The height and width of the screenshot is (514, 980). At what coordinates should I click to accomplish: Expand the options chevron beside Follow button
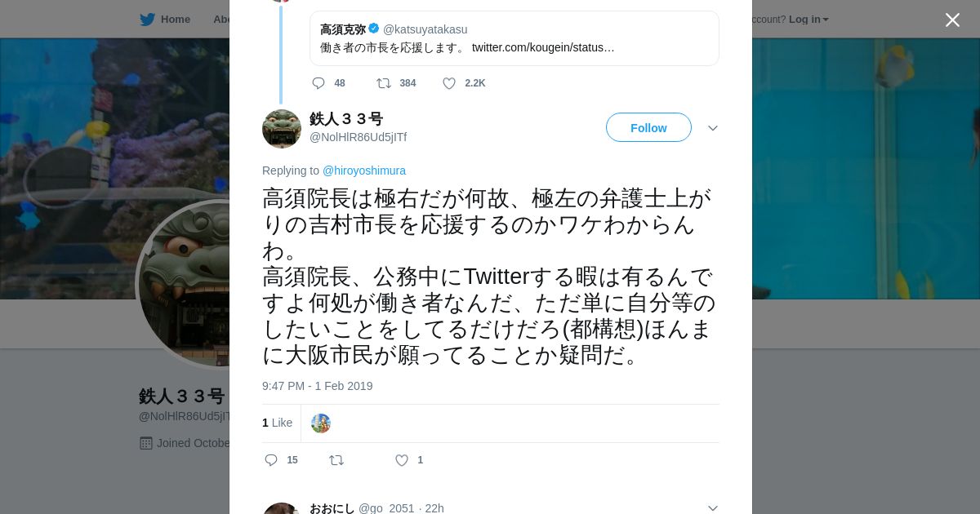point(712,128)
